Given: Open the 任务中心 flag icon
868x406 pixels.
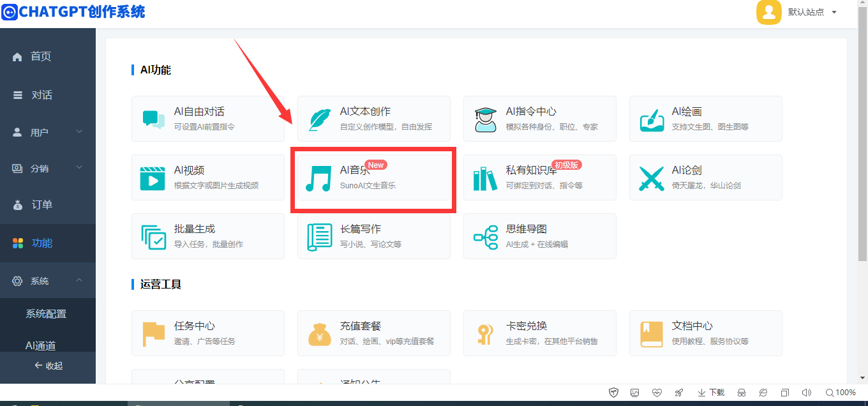Looking at the screenshot, I should 154,334.
